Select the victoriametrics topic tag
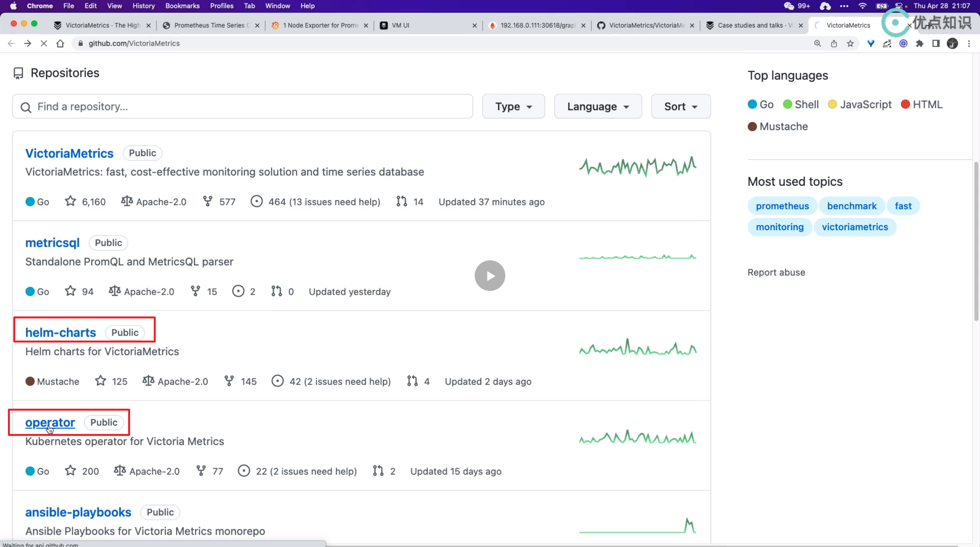980x547 pixels. pos(854,227)
